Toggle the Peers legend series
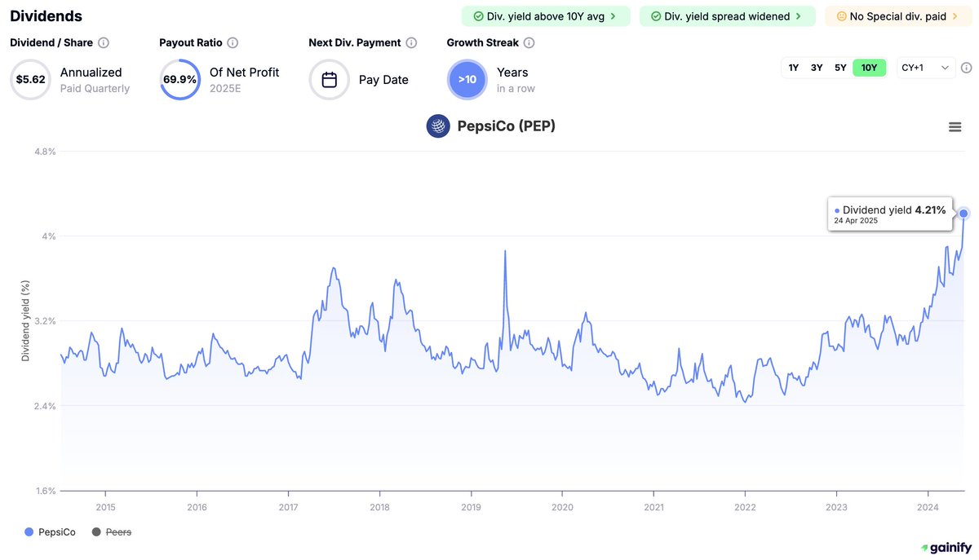Image resolution: width=979 pixels, height=560 pixels. 112,532
